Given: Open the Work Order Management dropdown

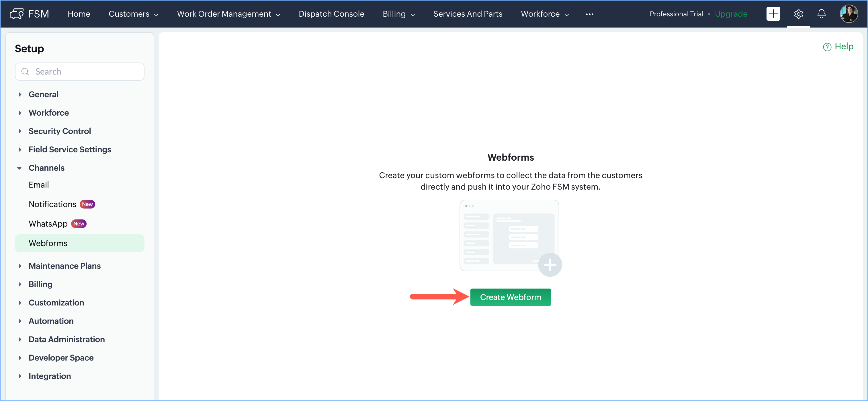Looking at the screenshot, I should [x=228, y=14].
